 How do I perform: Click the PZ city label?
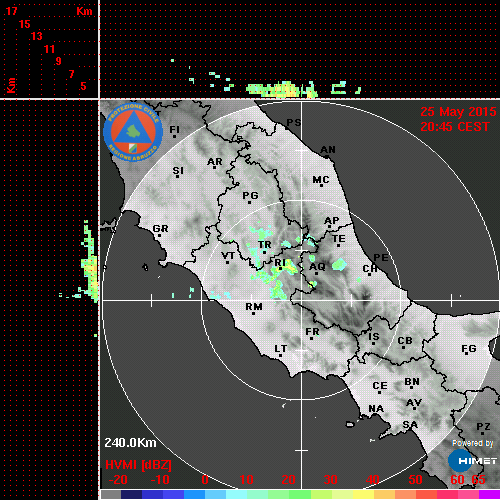tap(483, 427)
